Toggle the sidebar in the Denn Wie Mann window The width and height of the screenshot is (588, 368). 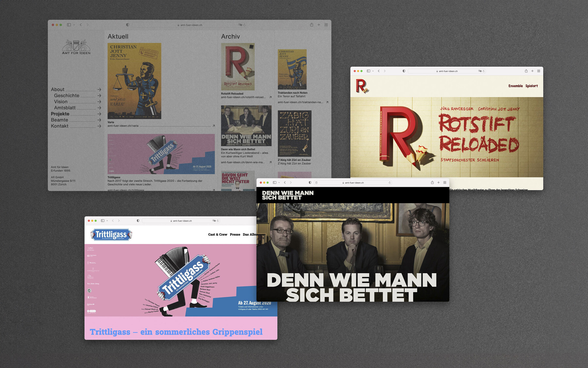[274, 183]
